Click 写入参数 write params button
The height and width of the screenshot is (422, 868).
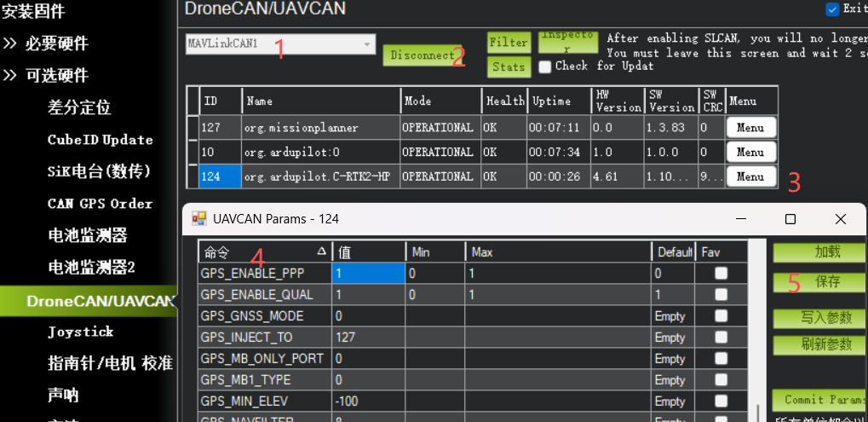819,318
